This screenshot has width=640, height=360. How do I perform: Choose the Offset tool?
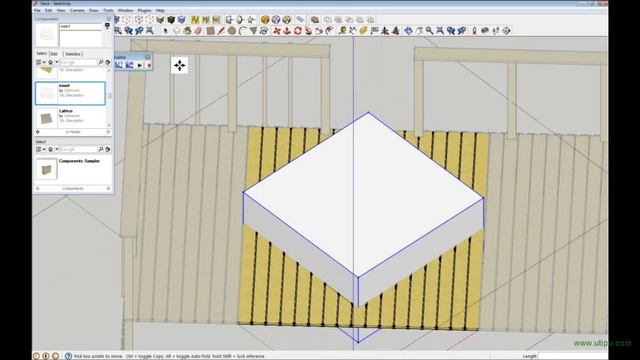330,31
